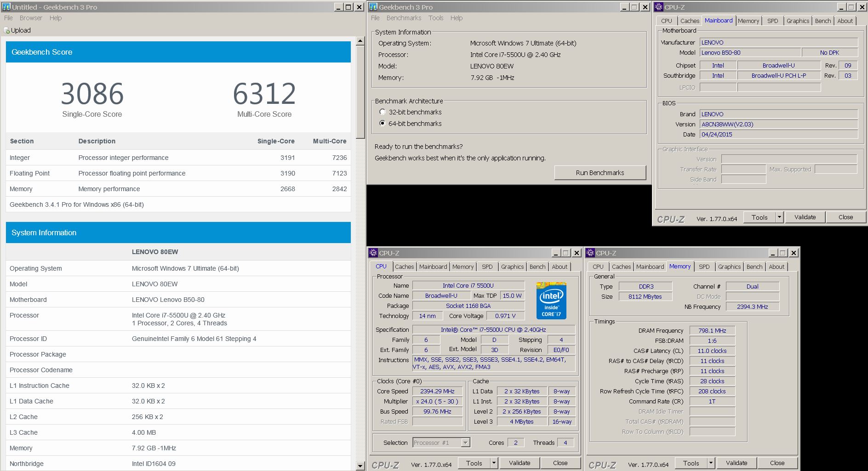Select 64-bit benchmarks radio button
The width and height of the screenshot is (868, 471).
pos(382,123)
